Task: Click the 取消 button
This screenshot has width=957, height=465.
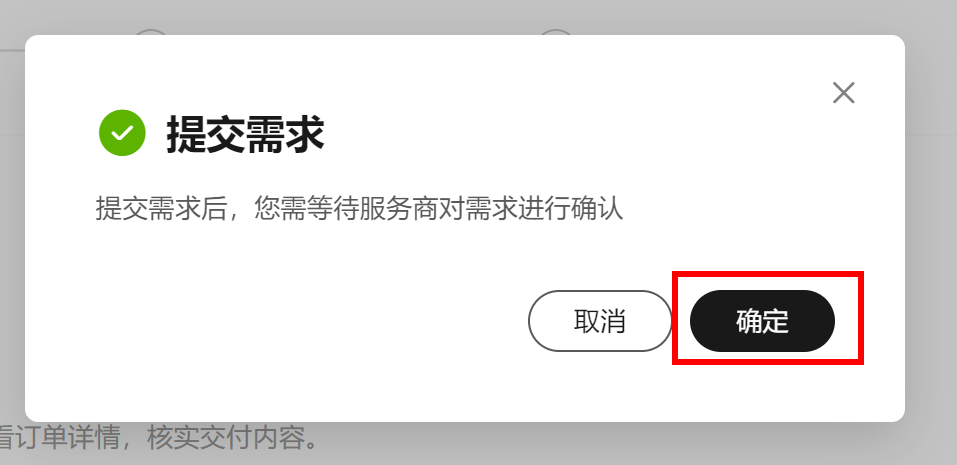Action: [600, 321]
